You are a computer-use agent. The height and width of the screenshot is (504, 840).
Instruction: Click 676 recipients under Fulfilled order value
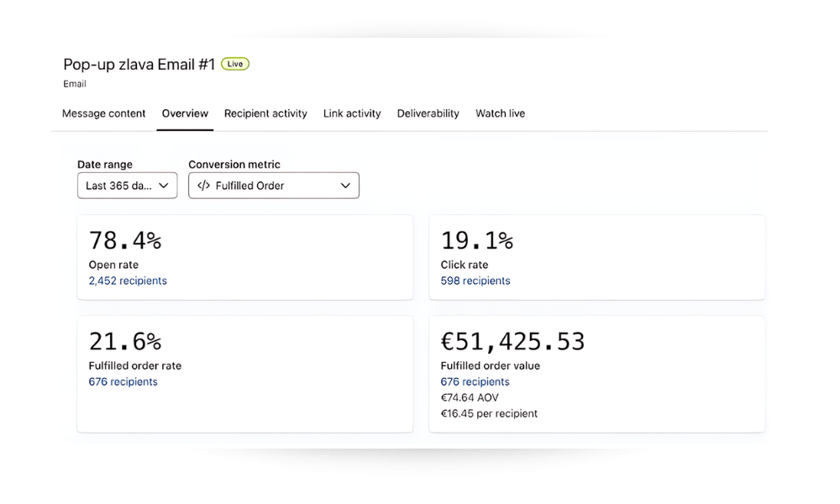click(x=475, y=381)
